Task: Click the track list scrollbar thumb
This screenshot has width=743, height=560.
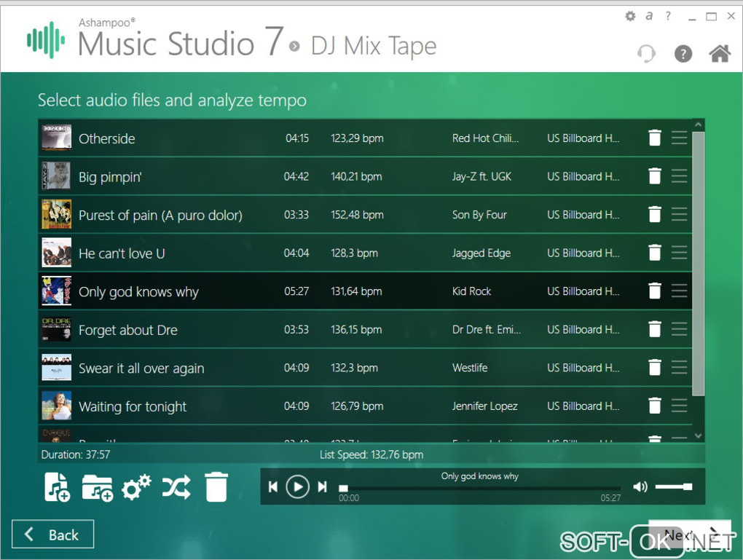Action: (x=698, y=264)
